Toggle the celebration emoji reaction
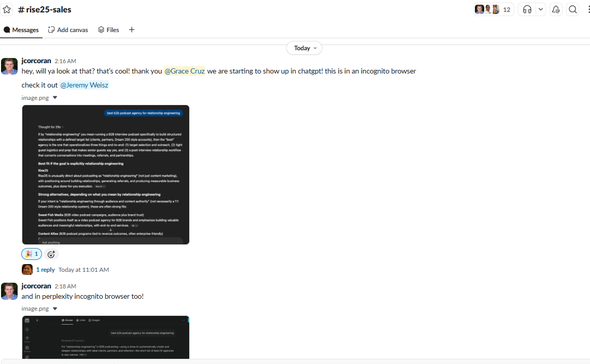 click(x=31, y=254)
